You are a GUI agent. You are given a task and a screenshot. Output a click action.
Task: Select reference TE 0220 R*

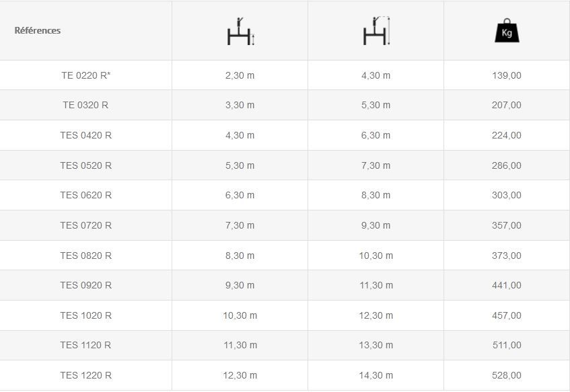point(85,75)
